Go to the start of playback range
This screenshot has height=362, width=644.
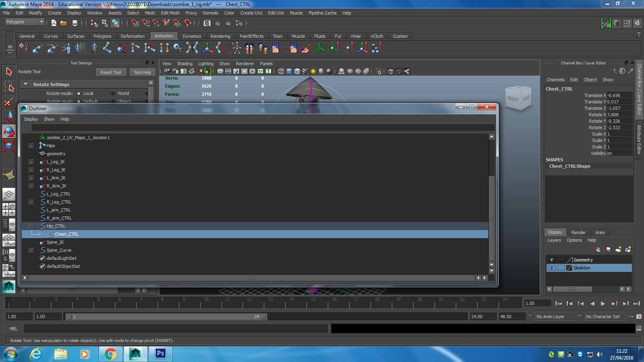click(558, 304)
